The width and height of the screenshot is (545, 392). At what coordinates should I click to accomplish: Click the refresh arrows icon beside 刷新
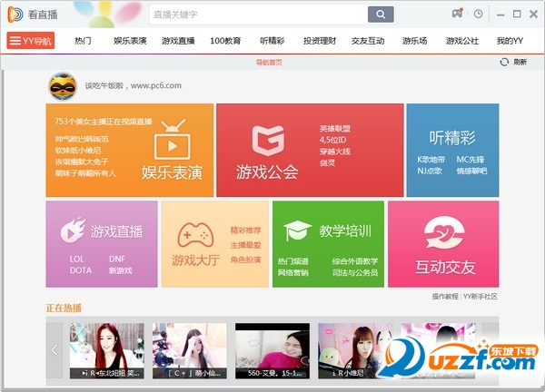pyautogui.click(x=504, y=62)
